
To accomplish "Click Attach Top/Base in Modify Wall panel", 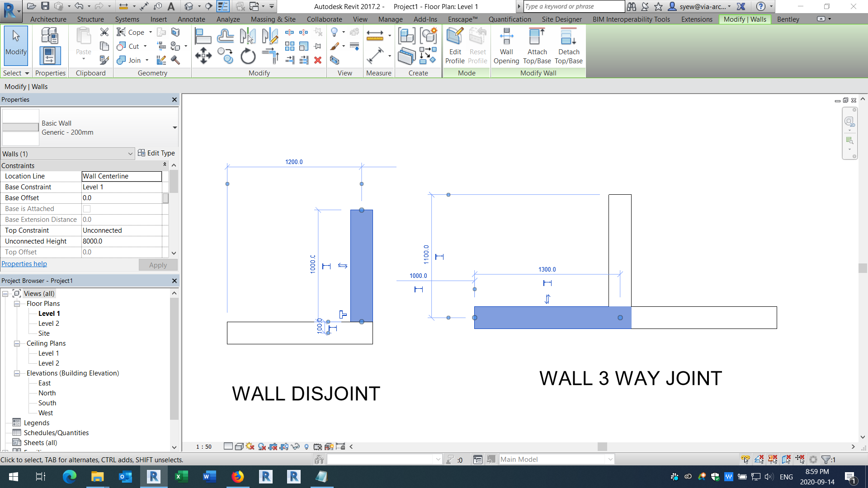I will 537,45.
